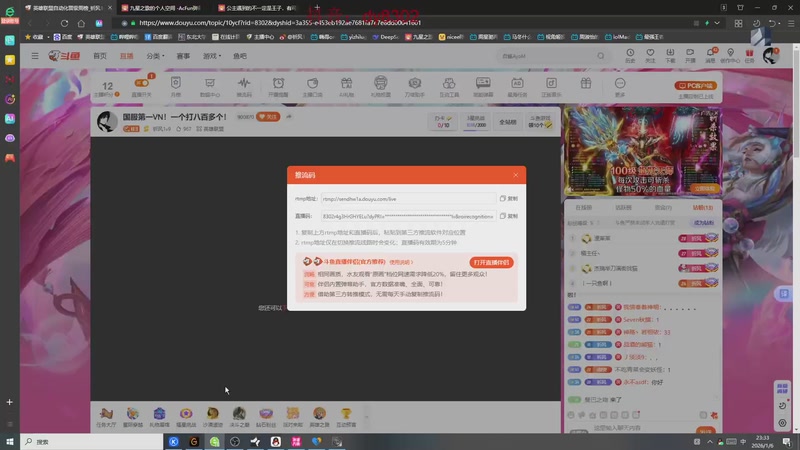Click the star favorites icon in the browser sidebar
The image size is (800, 450).
point(10,60)
